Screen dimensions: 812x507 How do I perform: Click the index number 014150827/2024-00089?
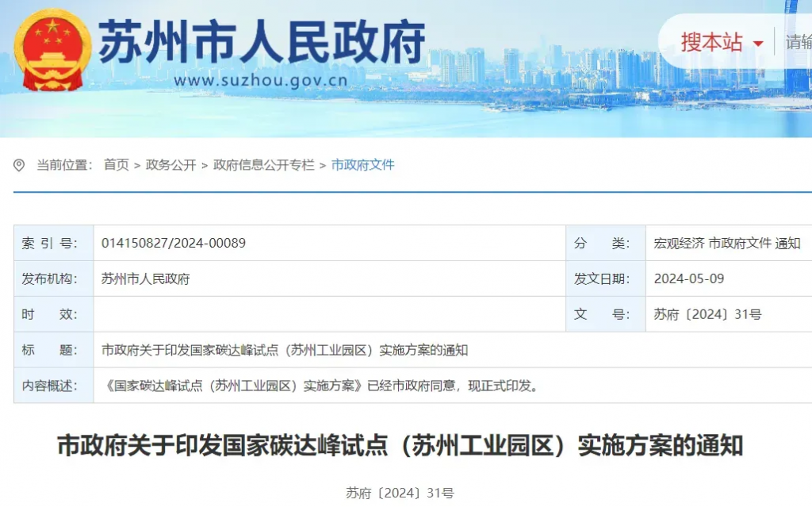pyautogui.click(x=174, y=243)
